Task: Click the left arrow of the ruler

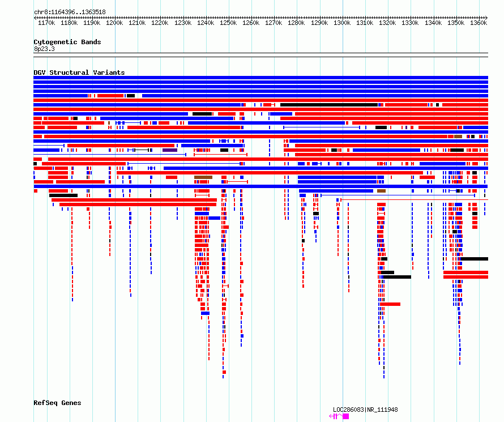Action: coord(35,18)
